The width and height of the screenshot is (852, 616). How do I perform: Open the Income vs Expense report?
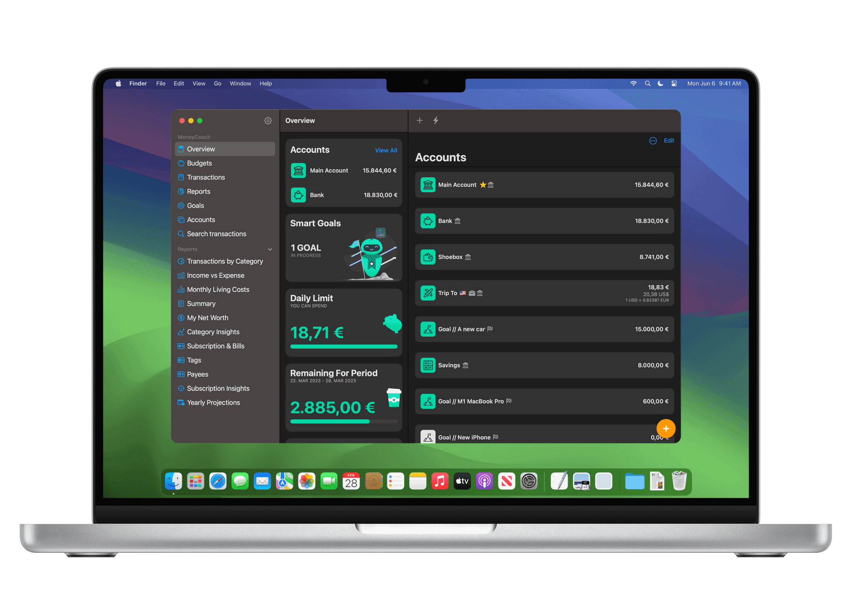click(216, 275)
